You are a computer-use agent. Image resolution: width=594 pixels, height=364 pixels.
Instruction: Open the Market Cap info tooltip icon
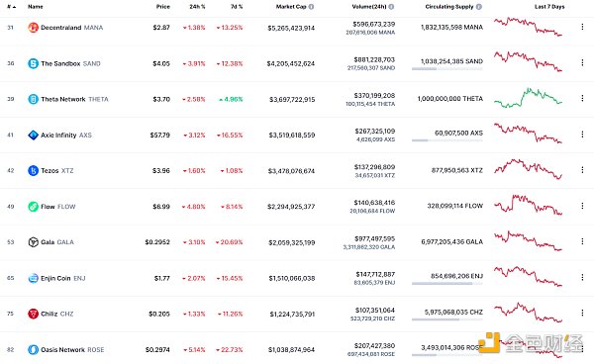tap(311, 7)
